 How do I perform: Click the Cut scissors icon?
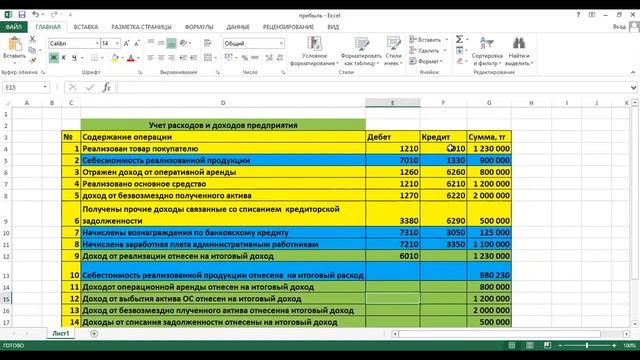(x=32, y=39)
